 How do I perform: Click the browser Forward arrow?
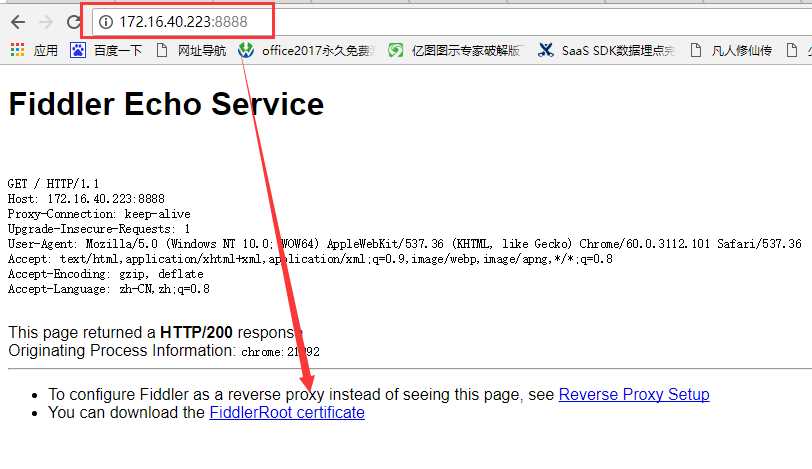(x=46, y=22)
